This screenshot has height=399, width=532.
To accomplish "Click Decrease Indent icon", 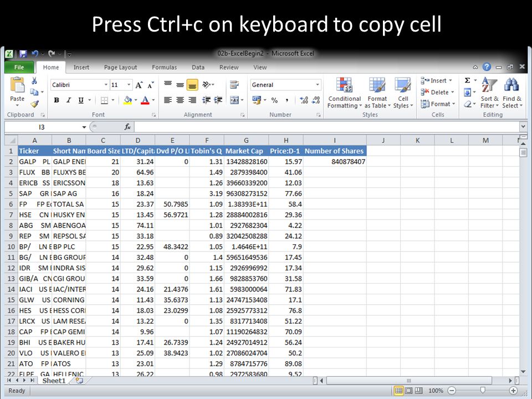I will point(206,100).
